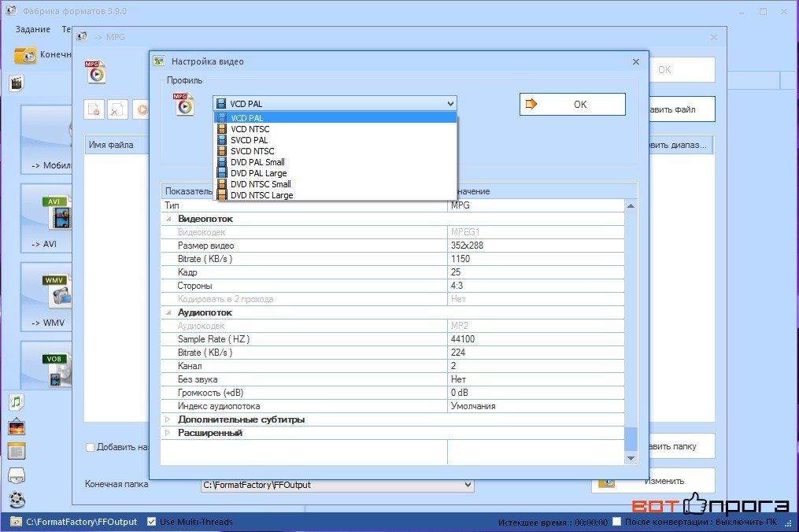Screen dimensions: 799x532
Task: Click the audio Bitrate value 224
Action: pos(535,353)
